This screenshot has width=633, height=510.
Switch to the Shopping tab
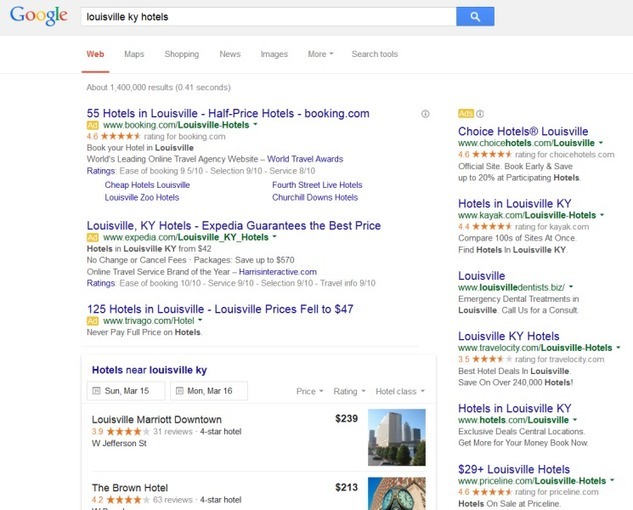click(182, 54)
